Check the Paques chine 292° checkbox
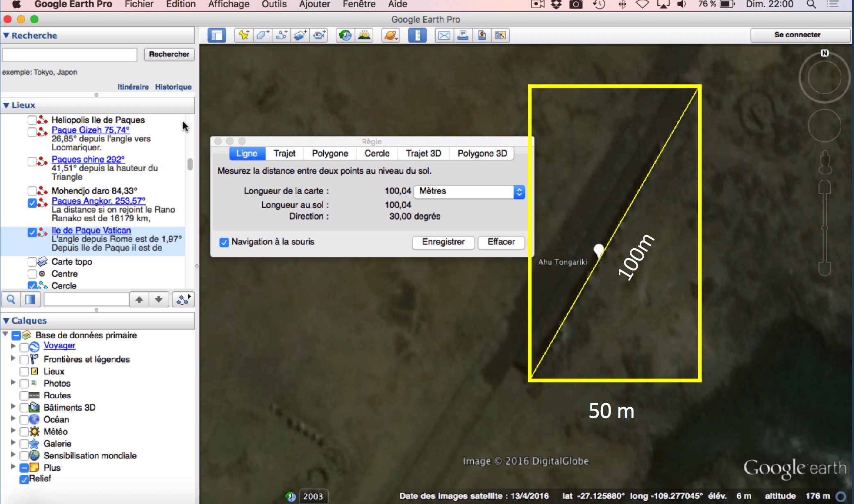 pos(32,161)
